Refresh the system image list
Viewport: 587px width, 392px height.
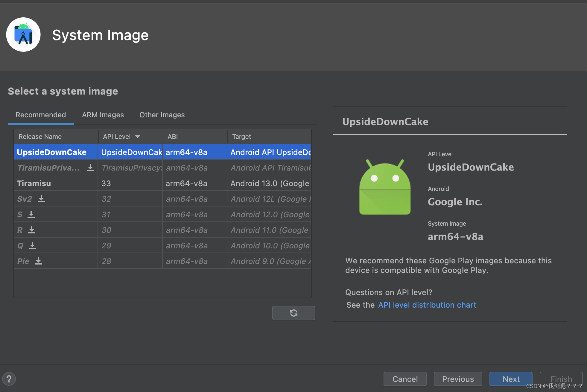pyautogui.click(x=293, y=313)
